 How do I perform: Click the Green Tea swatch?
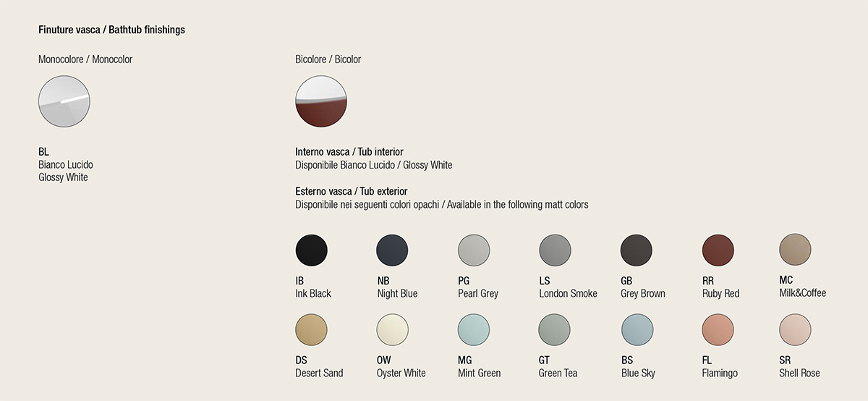click(x=556, y=330)
